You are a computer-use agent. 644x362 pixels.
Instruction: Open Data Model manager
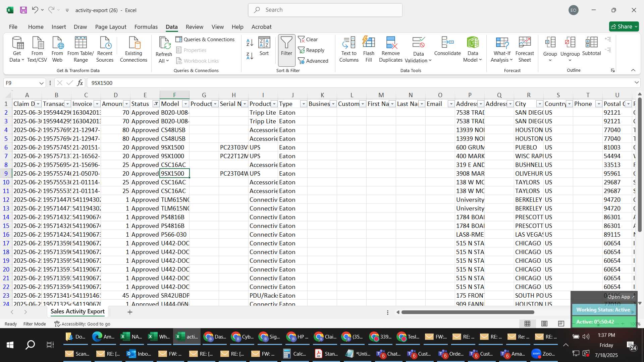tap(473, 50)
